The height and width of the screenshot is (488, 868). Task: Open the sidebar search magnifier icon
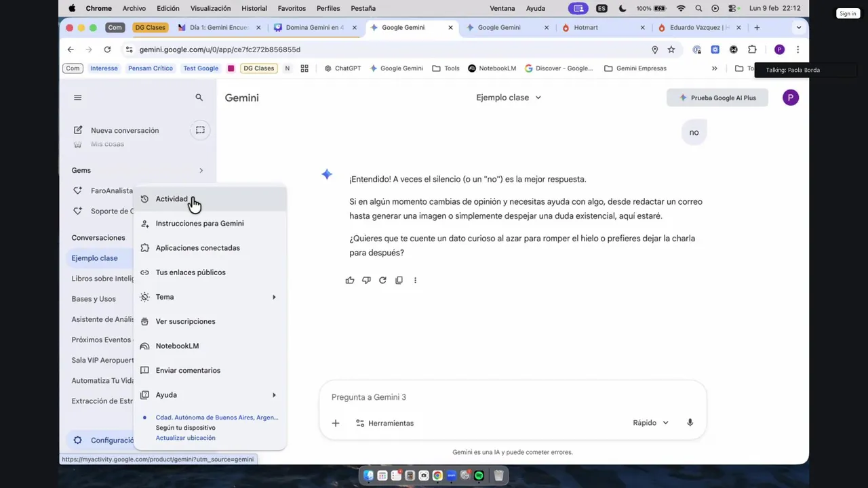click(199, 98)
